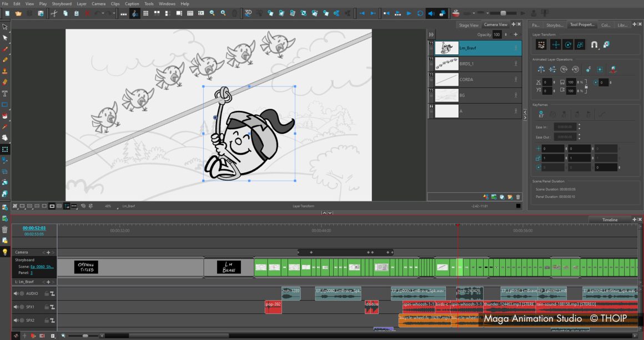Click the Add Keyframe (KF) icon
The image size is (644, 340).
(541, 115)
